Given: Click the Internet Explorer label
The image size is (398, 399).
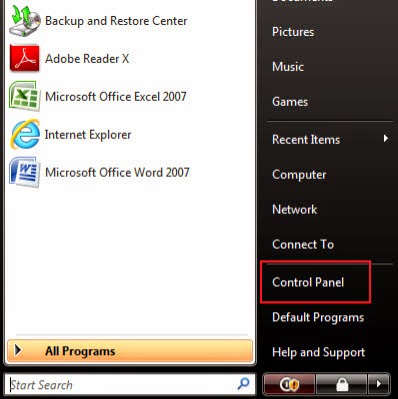Looking at the screenshot, I should click(x=88, y=135).
